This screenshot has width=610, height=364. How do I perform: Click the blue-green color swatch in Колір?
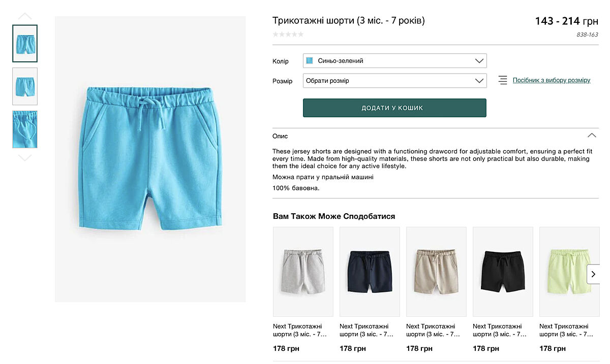pyautogui.click(x=310, y=61)
